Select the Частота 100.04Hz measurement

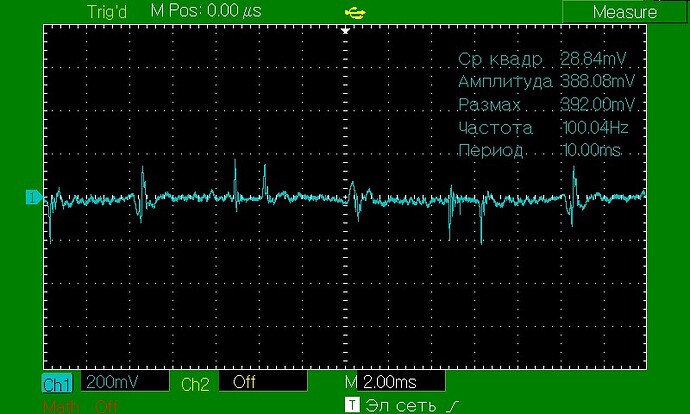tap(545, 128)
